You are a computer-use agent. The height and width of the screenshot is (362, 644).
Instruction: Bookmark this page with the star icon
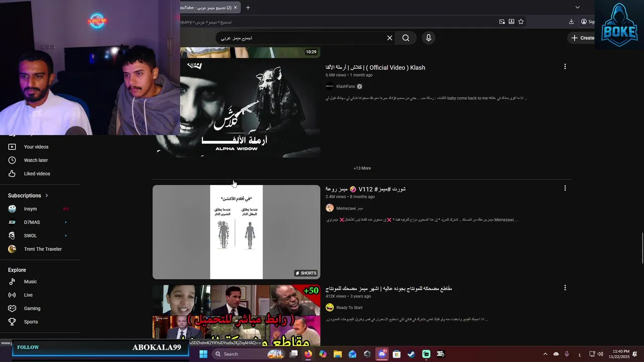tap(521, 22)
